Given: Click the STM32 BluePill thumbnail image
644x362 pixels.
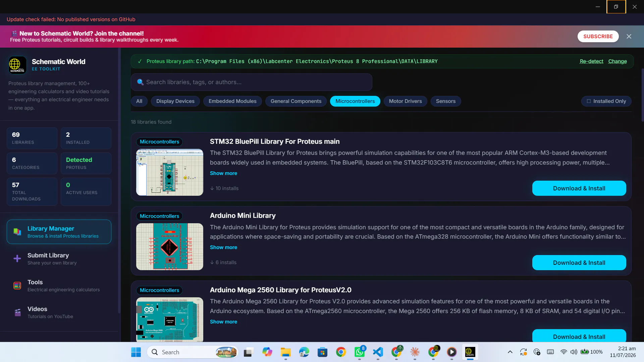Looking at the screenshot, I should 170,172.
